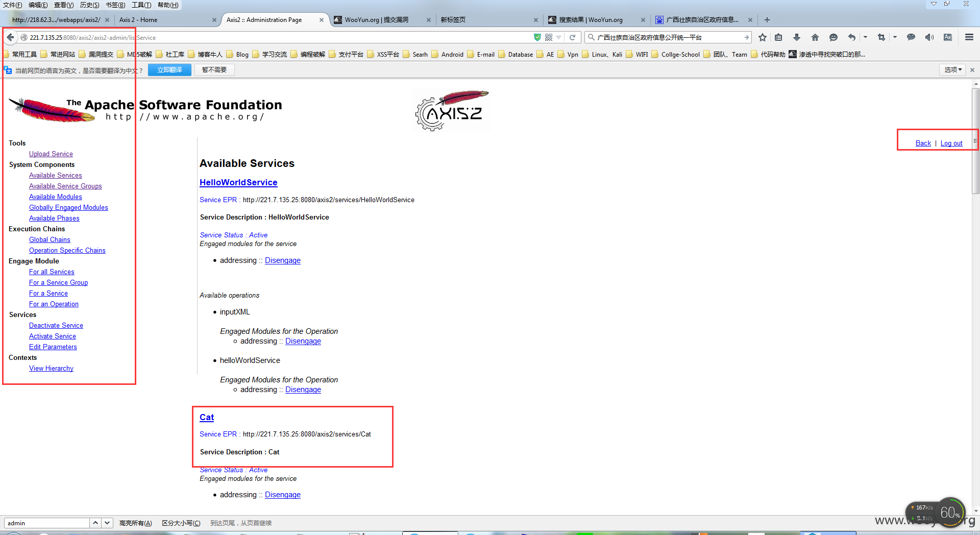
Task: Bookmark this page with the star icon
Action: 763,37
